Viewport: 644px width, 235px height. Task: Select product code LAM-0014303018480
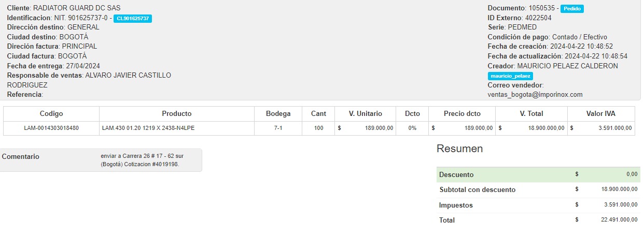pos(51,128)
